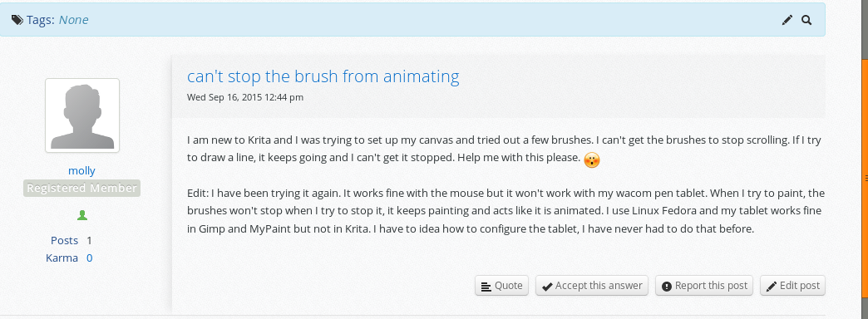Open the post title 'can't stop the brush from animating'
This screenshot has width=868, height=319.
(323, 76)
